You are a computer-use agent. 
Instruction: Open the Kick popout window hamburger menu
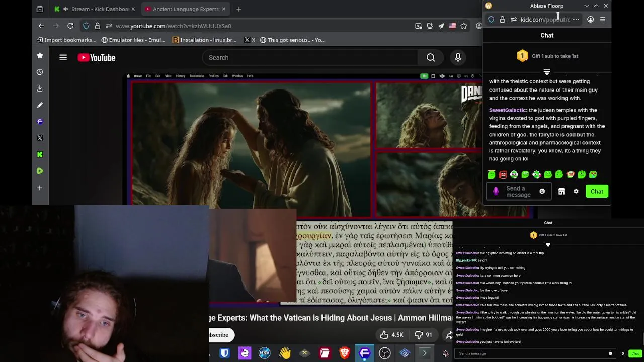click(x=603, y=20)
